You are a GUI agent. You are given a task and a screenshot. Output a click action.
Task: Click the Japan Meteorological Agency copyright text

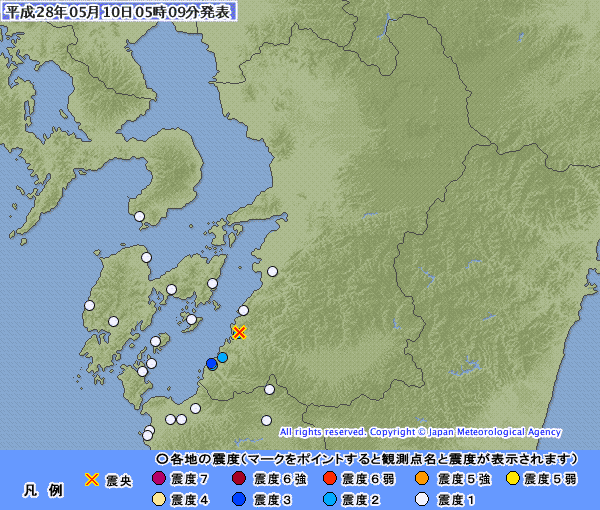[x=420, y=432]
